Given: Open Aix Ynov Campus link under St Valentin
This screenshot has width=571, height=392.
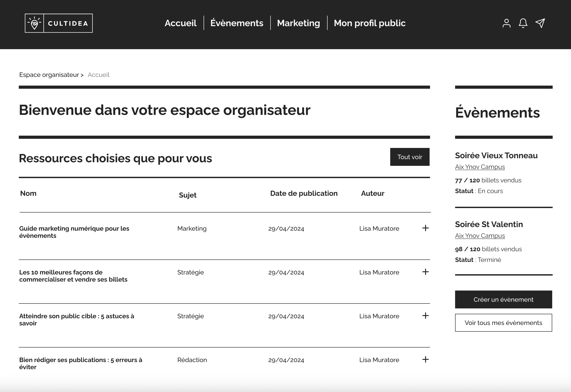Looking at the screenshot, I should [x=480, y=236].
